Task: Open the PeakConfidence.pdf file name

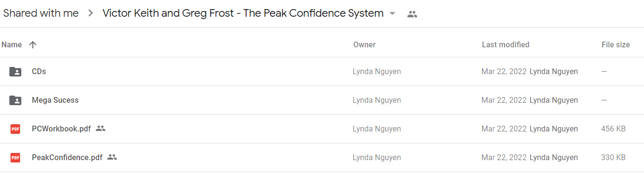Action: [67, 158]
